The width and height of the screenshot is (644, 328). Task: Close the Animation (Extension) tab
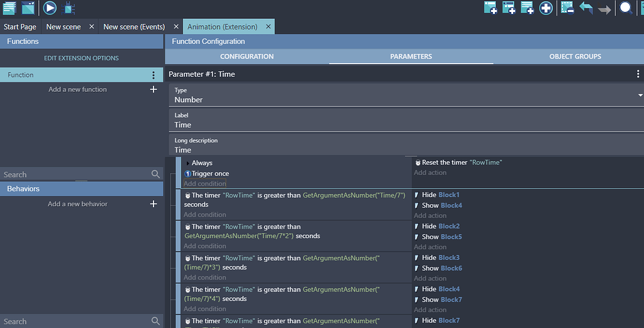(268, 26)
